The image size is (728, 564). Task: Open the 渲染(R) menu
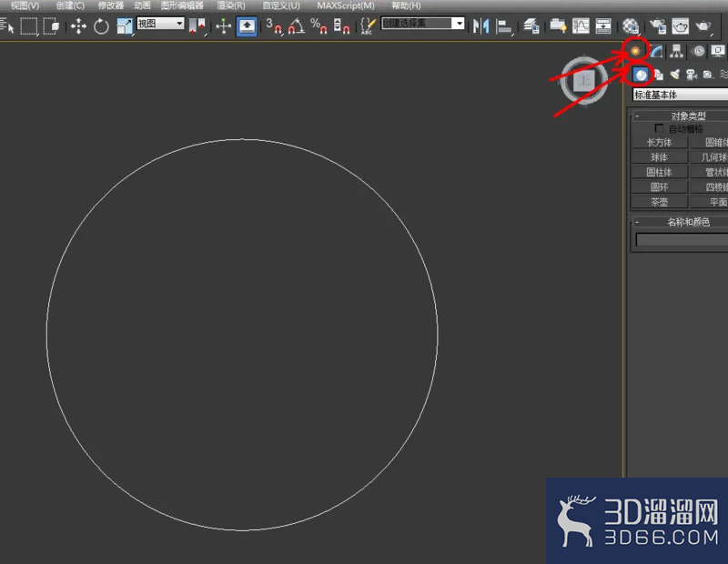pos(231,5)
